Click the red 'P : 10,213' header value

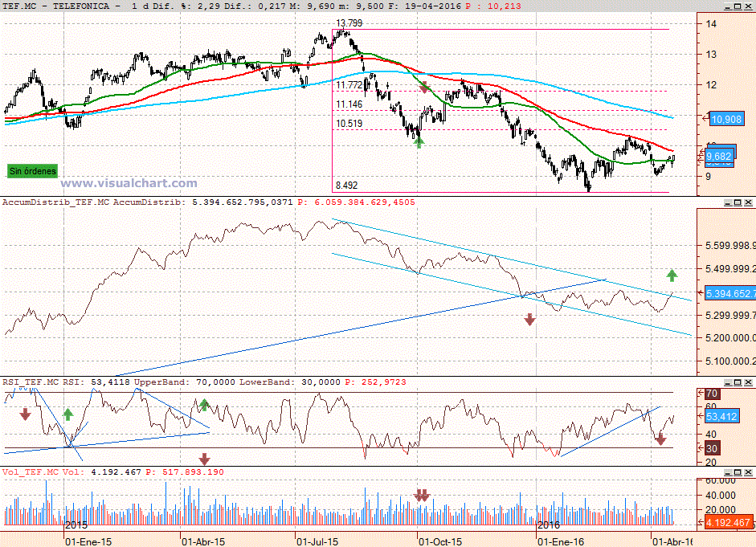pos(493,6)
